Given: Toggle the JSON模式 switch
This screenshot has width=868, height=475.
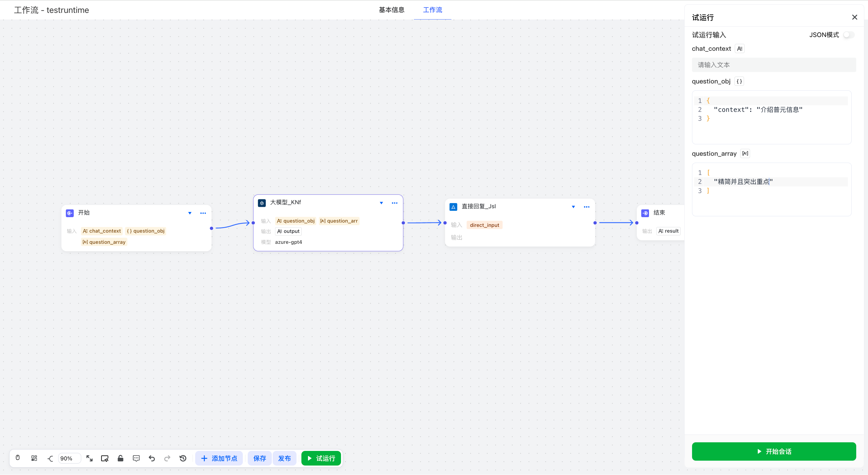Looking at the screenshot, I should coord(849,35).
